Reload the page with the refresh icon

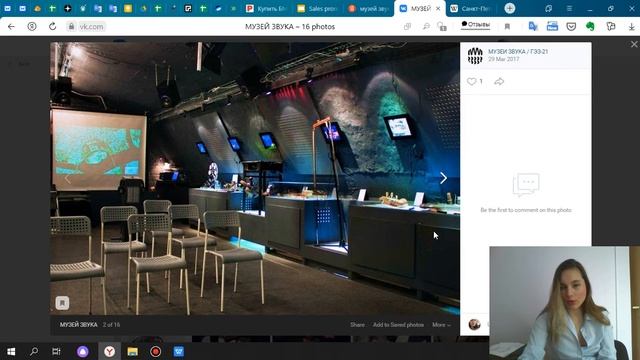coord(52,27)
